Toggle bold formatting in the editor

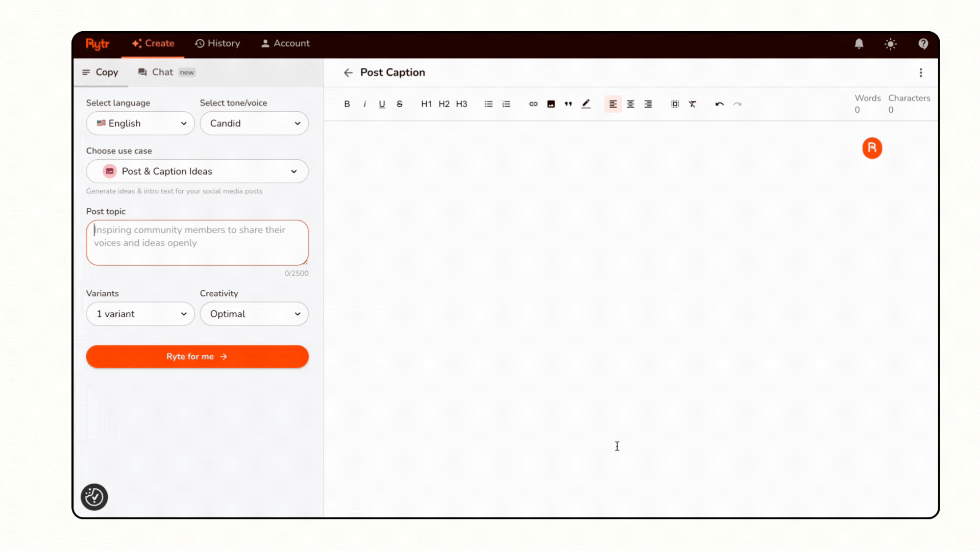(x=347, y=104)
